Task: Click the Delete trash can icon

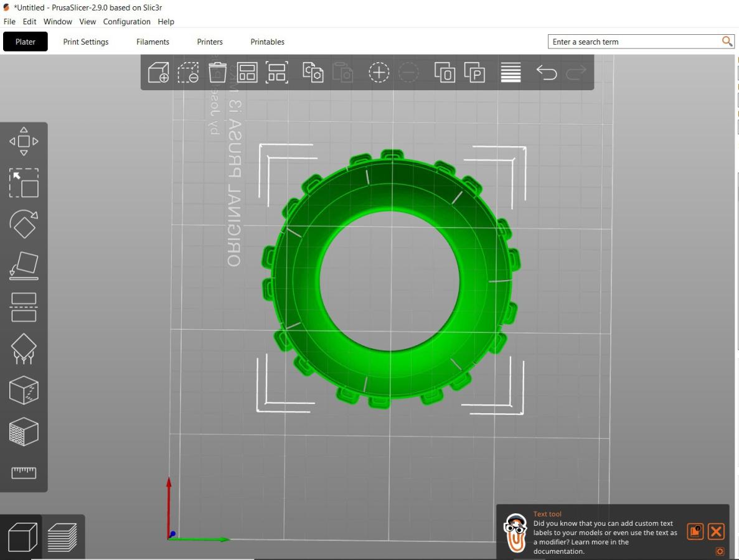Action: point(217,73)
